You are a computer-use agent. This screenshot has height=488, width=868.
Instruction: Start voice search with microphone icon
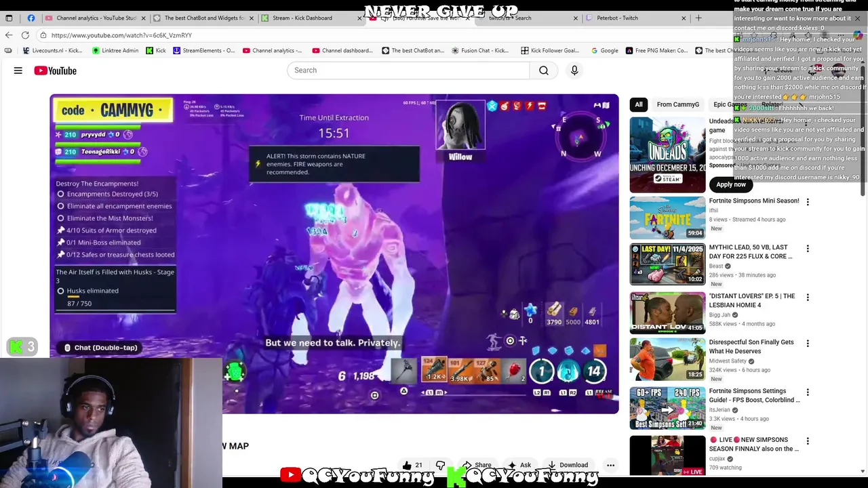point(574,70)
